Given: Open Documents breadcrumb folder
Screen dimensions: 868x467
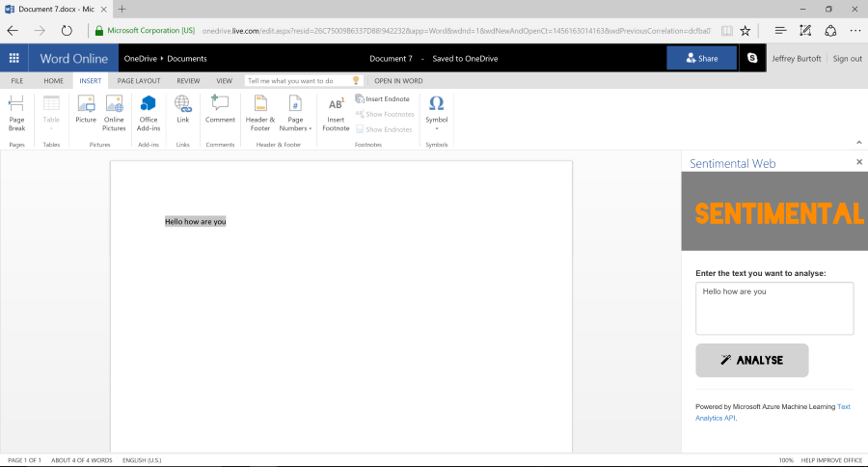Looking at the screenshot, I should pyautogui.click(x=187, y=58).
